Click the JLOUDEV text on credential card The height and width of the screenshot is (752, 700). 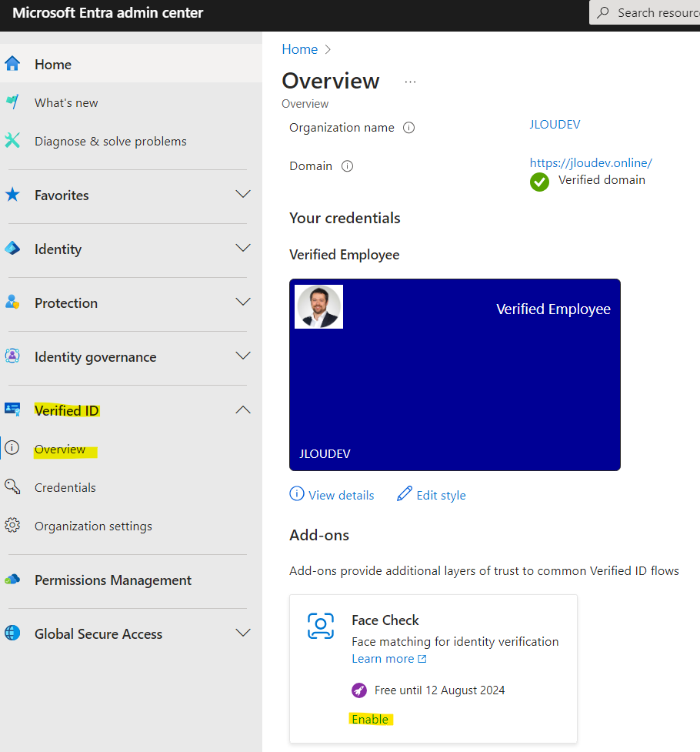[x=325, y=453]
